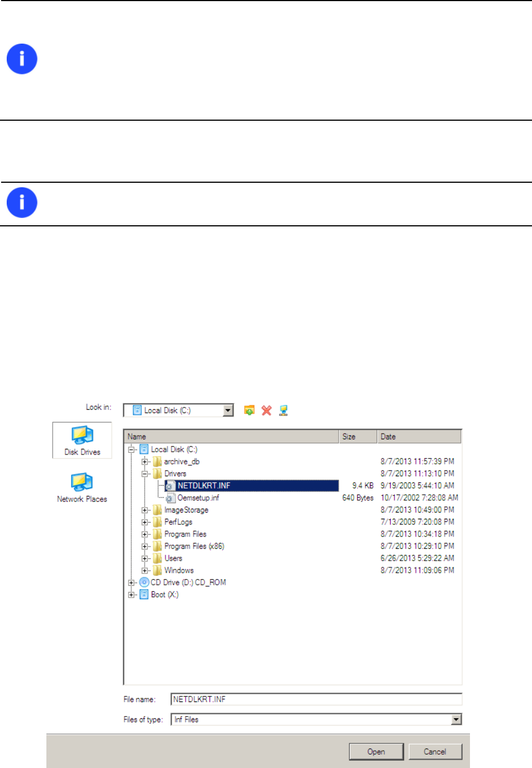Select Windows folder label
Image resolution: width=532 pixels, height=768 pixels.
pyautogui.click(x=179, y=571)
